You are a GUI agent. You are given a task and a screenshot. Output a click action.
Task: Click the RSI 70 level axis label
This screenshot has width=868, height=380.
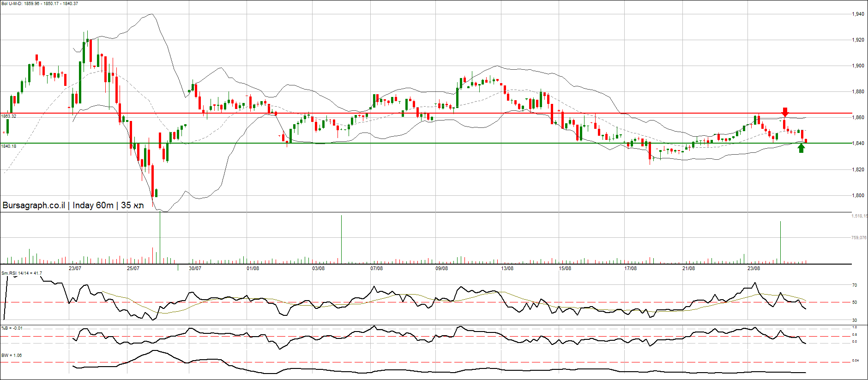pyautogui.click(x=855, y=286)
